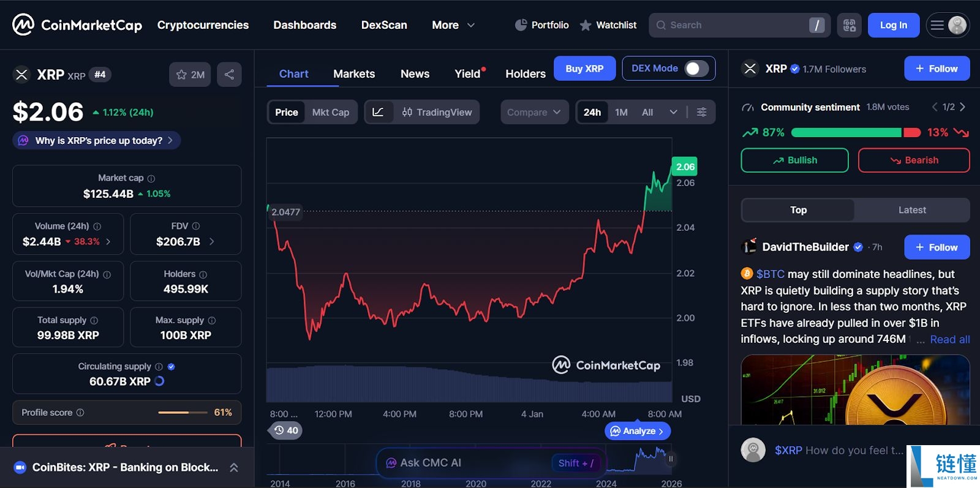Open the QR code app download icon
This screenshot has height=488, width=980.
850,25
